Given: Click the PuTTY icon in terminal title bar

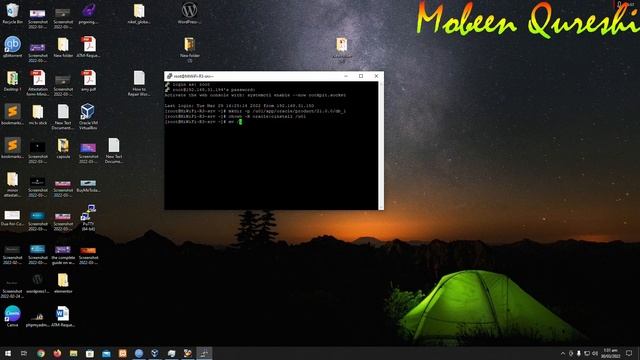Looking at the screenshot, I should pos(169,76).
